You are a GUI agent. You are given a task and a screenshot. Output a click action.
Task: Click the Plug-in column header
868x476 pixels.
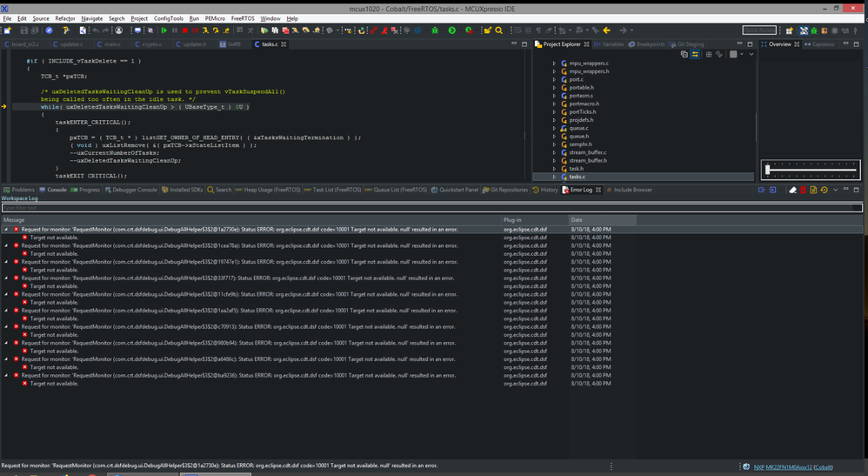point(535,220)
